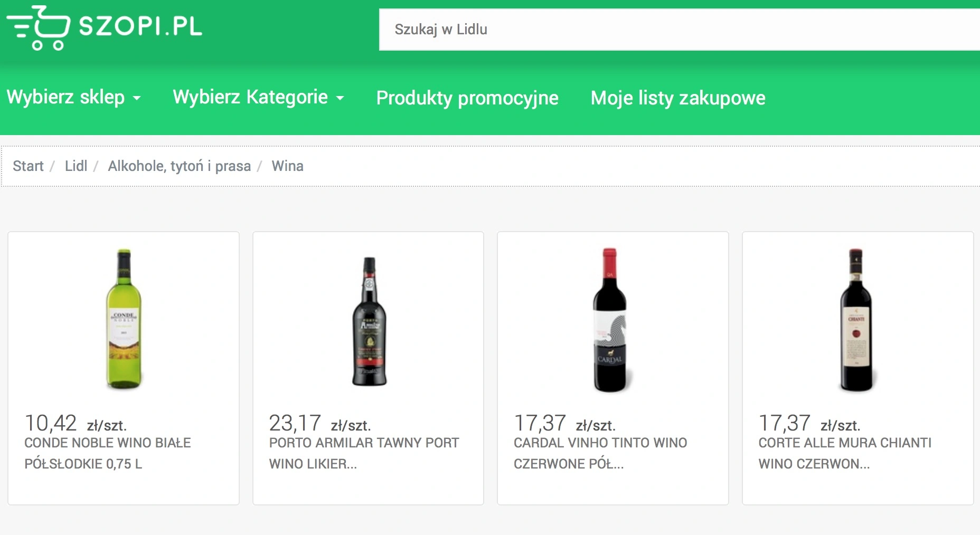
Task: Click the Porto Armilar bottle image
Action: click(369, 321)
